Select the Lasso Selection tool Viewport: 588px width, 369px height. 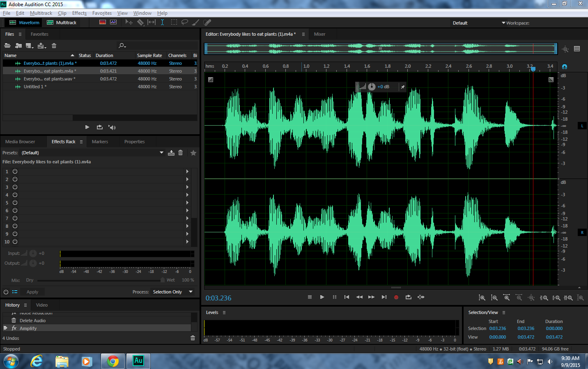pos(185,22)
